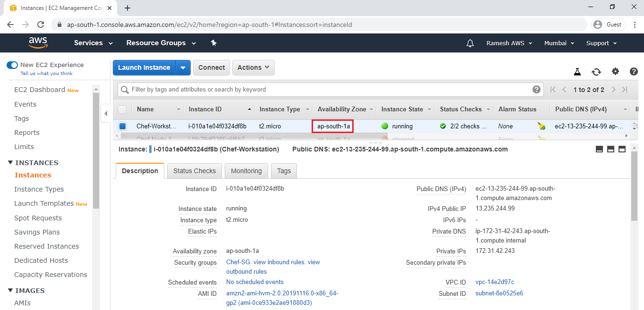Uncheck the Chef-Workstation row checkbox
Screen dimensions: 644x310
[x=122, y=126]
